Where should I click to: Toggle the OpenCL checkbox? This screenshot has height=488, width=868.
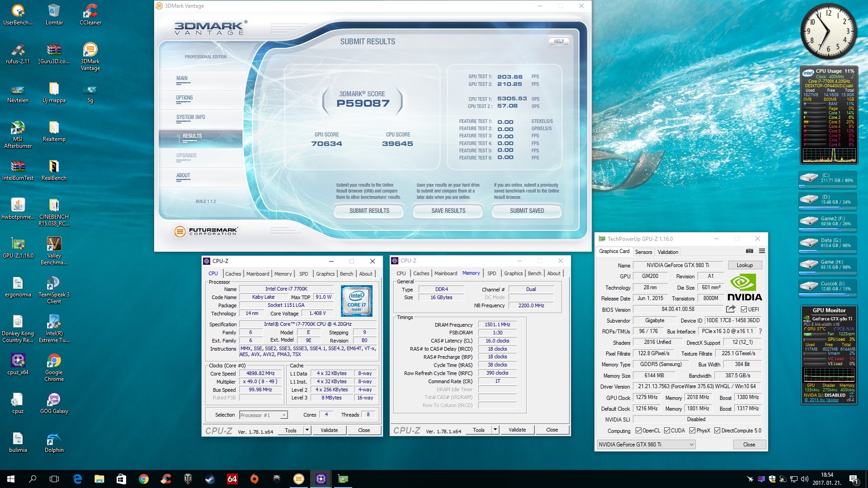[638, 431]
